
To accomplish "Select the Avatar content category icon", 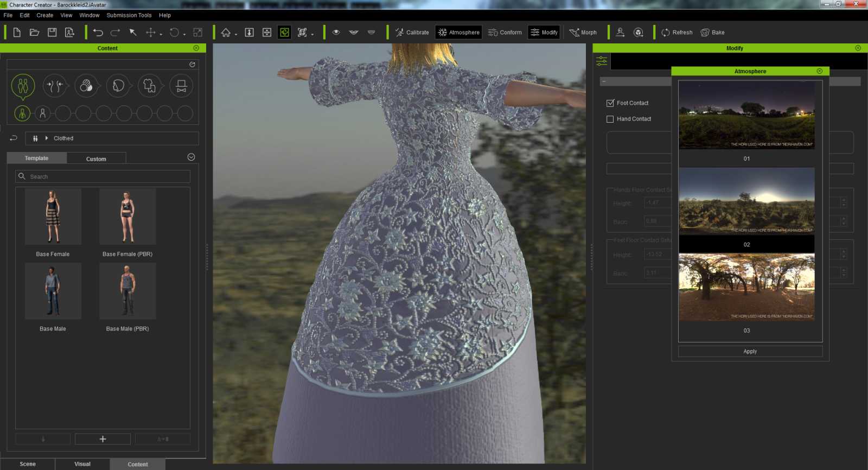I will point(23,86).
